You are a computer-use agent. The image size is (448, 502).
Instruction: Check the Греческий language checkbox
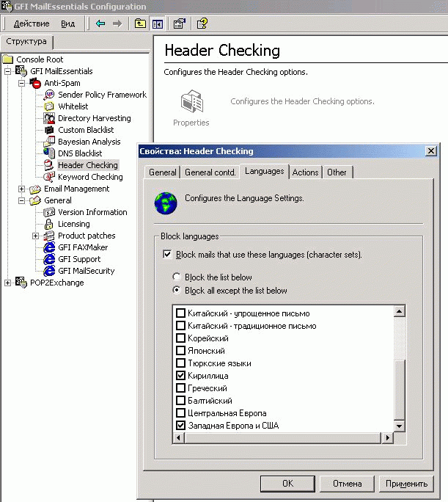pyautogui.click(x=180, y=388)
